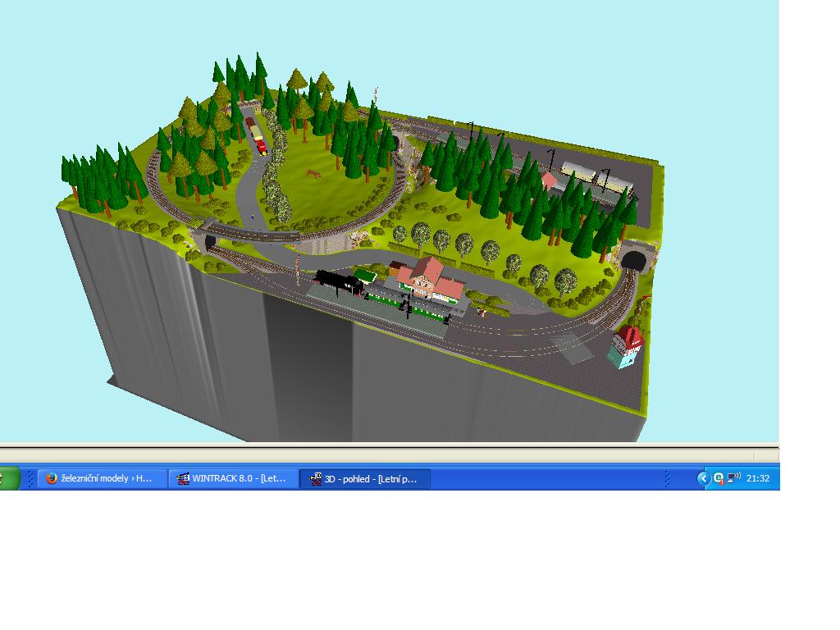Viewport: 840px width, 630px height.
Task: Switch to the Firefox železniční modely window
Action: pos(101,478)
